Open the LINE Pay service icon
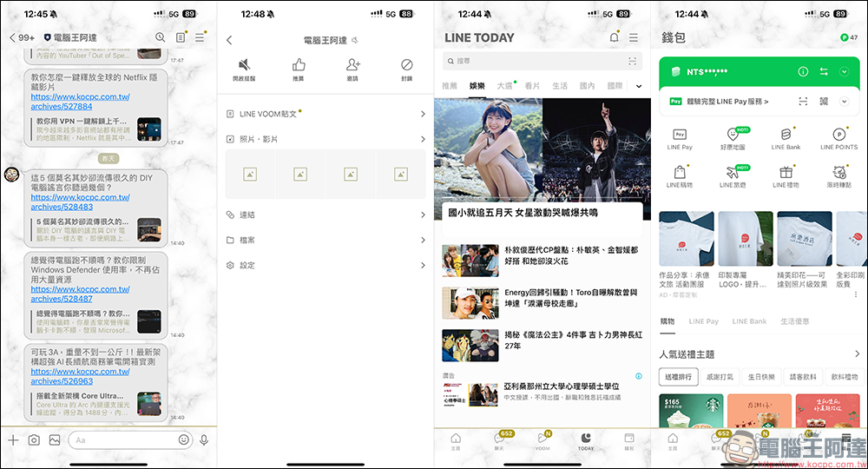This screenshot has height=469, width=868. pyautogui.click(x=680, y=139)
